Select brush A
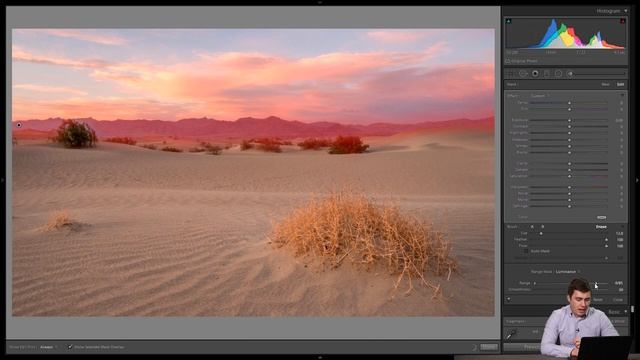Viewport: 640px width, 360px height. coord(532,227)
